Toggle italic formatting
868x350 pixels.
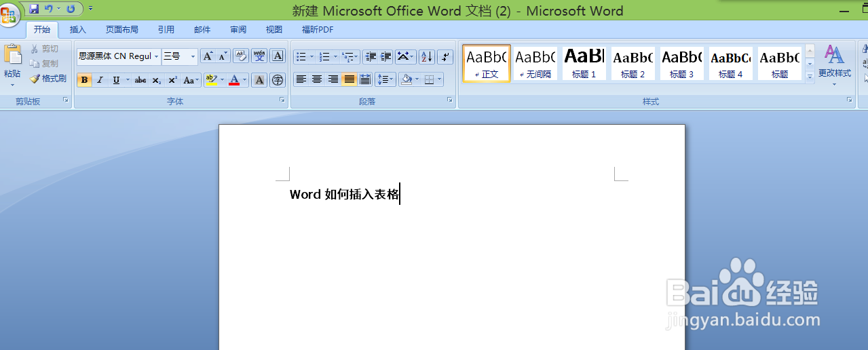[100, 80]
